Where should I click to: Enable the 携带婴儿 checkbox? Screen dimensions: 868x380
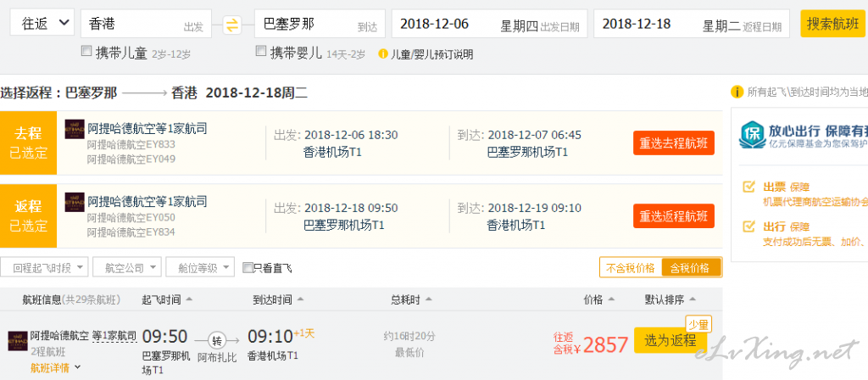pos(261,52)
